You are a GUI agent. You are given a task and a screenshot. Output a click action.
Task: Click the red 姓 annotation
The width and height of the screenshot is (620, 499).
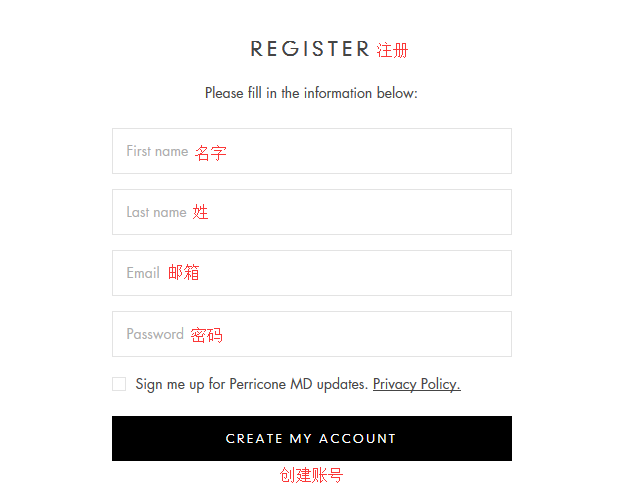[201, 212]
